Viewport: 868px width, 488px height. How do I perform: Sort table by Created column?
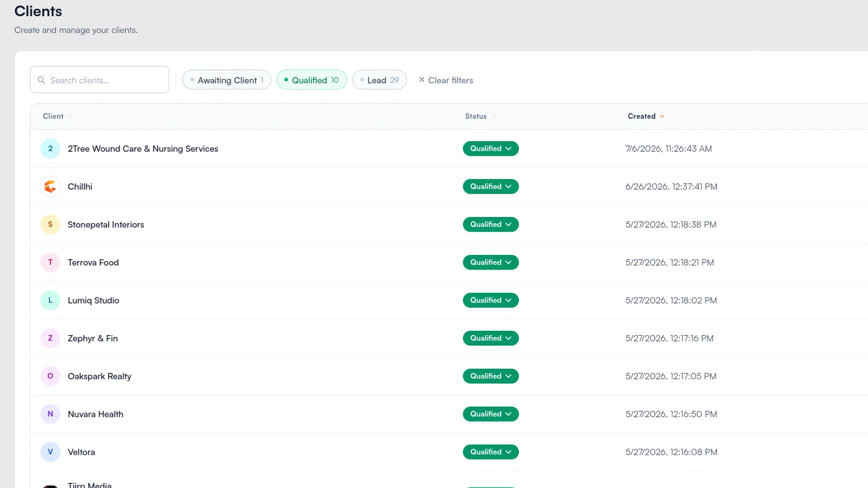coord(646,116)
